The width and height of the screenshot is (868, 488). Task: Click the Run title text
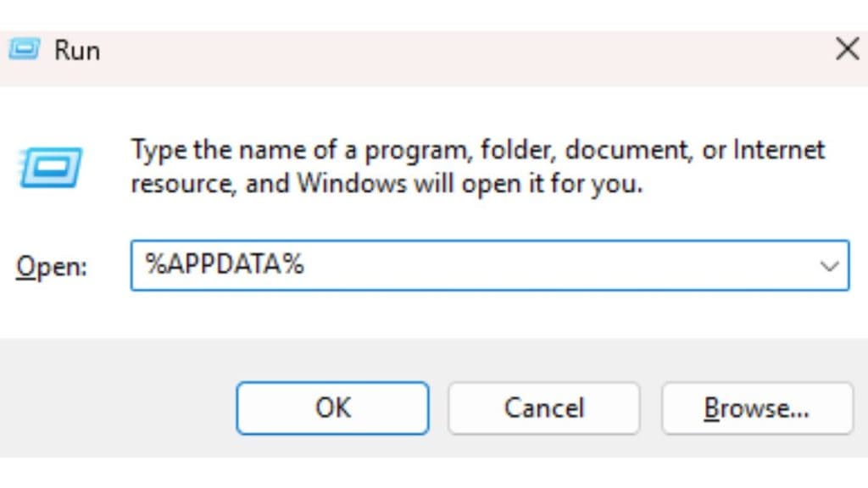click(x=77, y=51)
